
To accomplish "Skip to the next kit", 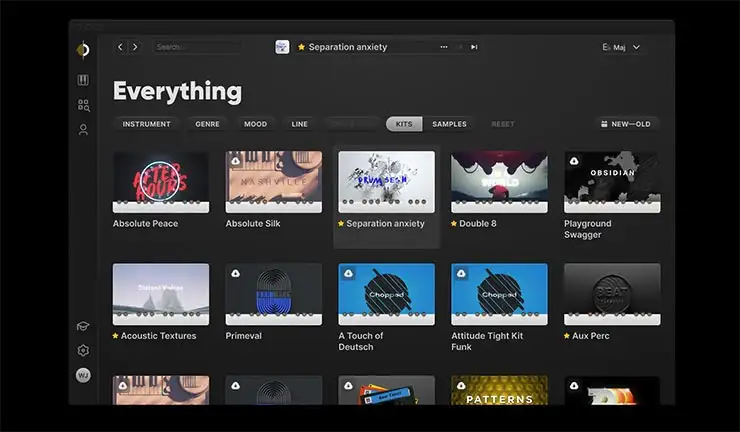I will [x=474, y=47].
